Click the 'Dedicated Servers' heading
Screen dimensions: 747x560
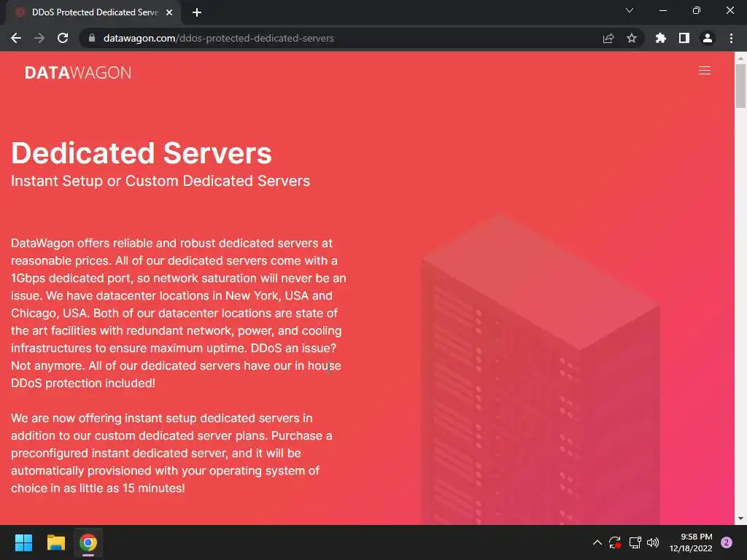[x=142, y=153]
